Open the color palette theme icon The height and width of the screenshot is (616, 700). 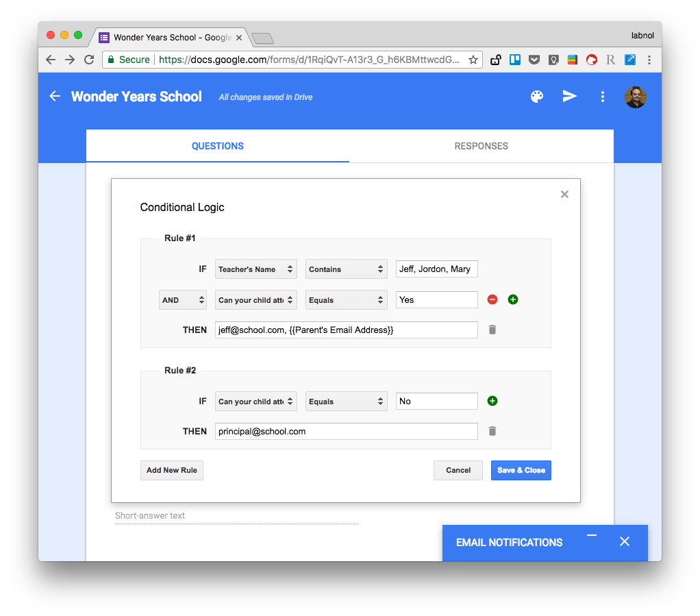(x=537, y=97)
